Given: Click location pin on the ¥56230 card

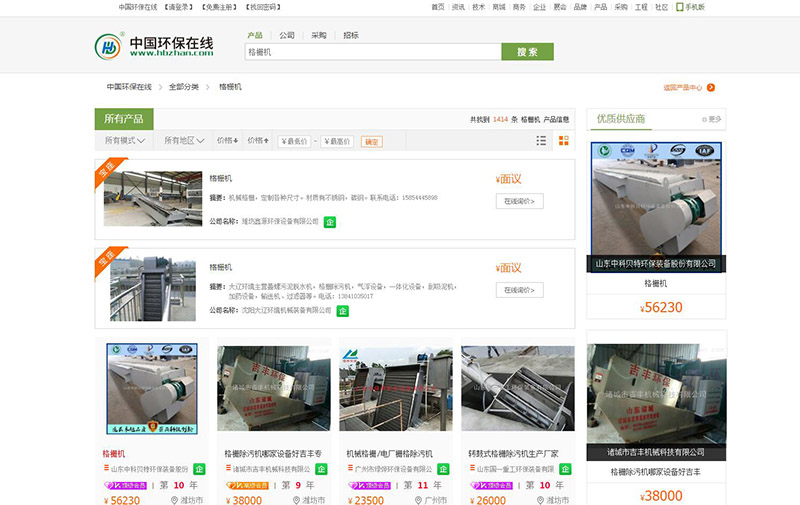Looking at the screenshot, I should click(174, 500).
